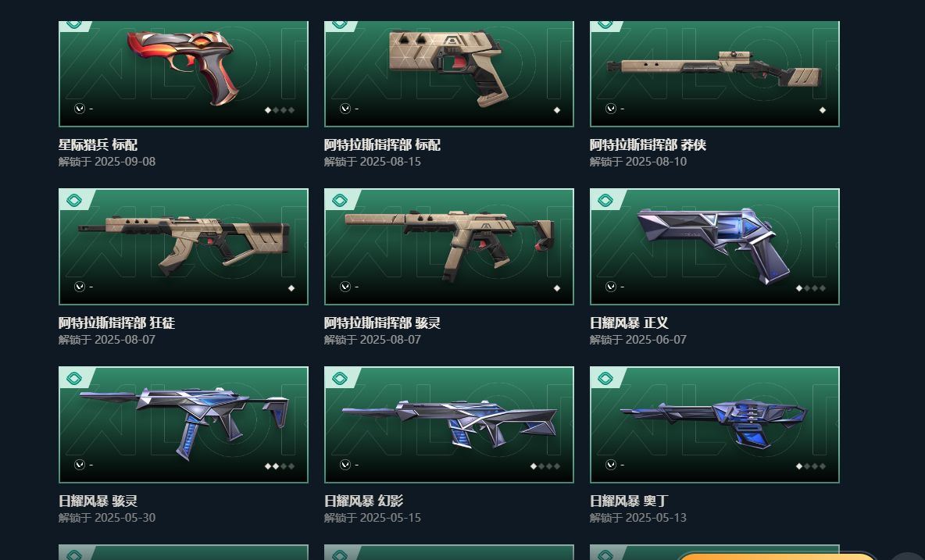Image resolution: width=925 pixels, height=560 pixels.
Task: Click the VP currency icon on 日耀风暴 正义 card
Action: 611,287
